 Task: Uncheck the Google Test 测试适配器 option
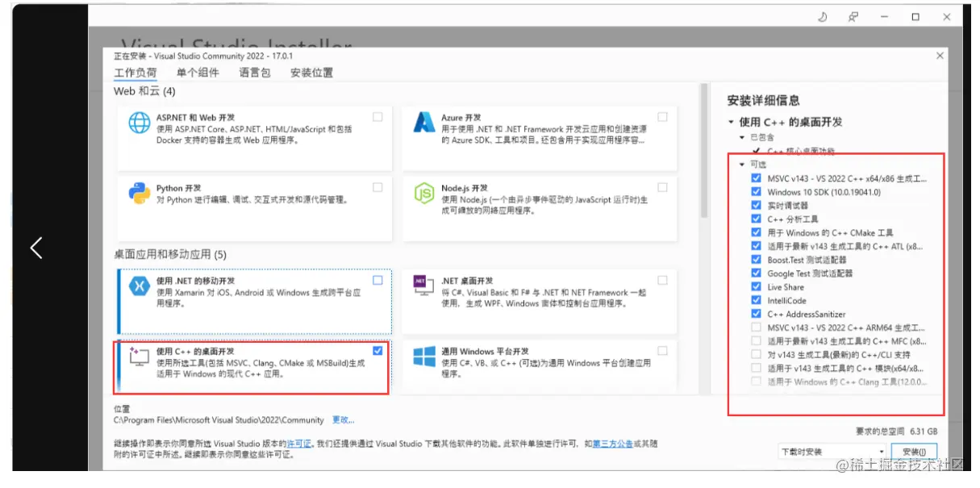pos(756,273)
